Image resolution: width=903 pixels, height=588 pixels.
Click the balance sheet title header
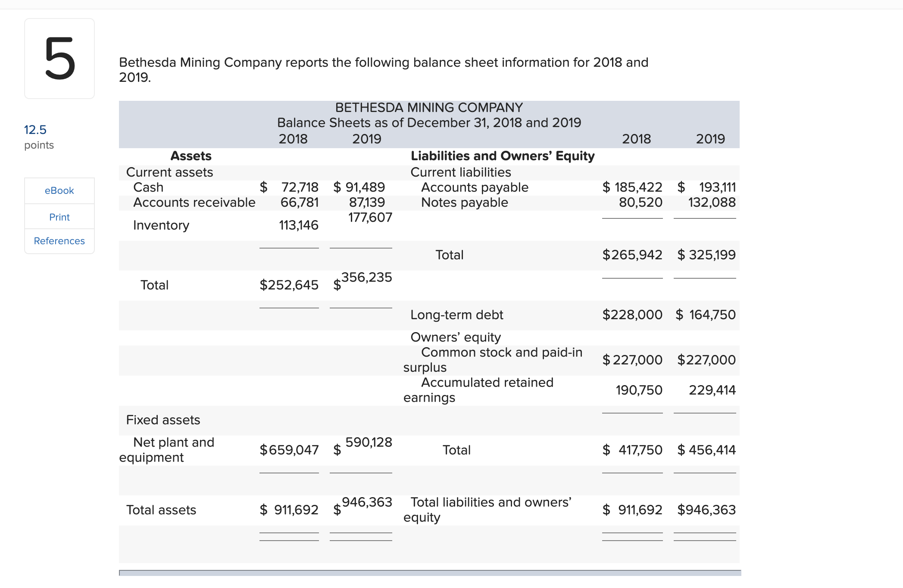click(428, 115)
